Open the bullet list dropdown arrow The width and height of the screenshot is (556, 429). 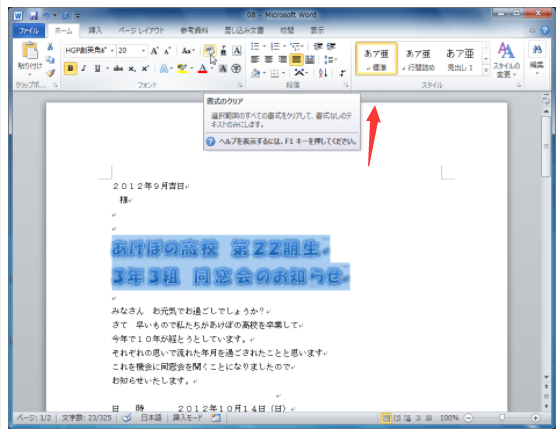(x=264, y=46)
